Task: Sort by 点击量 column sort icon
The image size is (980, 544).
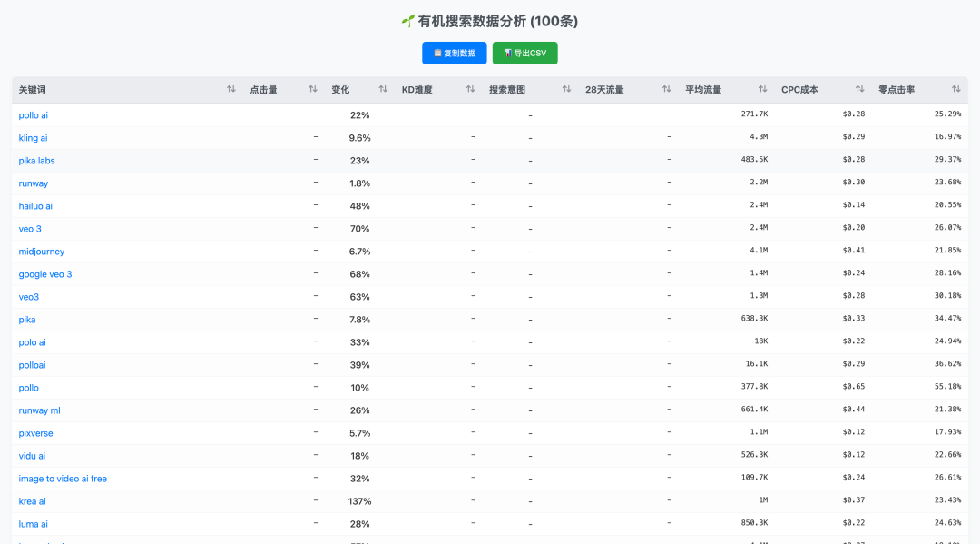Action: pos(312,89)
